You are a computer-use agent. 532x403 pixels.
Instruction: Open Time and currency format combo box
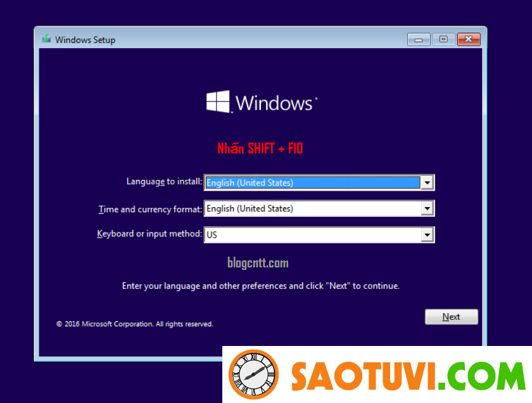tap(319, 208)
